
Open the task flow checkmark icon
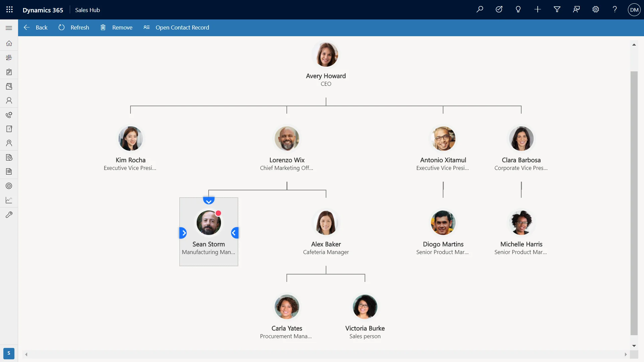click(499, 9)
